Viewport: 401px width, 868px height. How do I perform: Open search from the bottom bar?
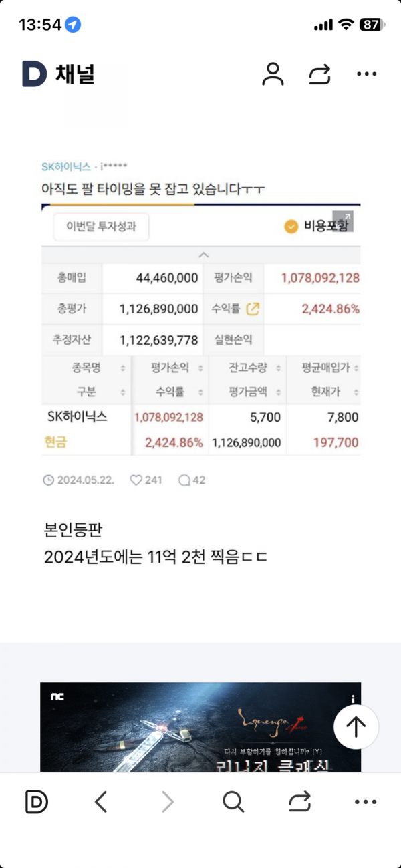[233, 801]
